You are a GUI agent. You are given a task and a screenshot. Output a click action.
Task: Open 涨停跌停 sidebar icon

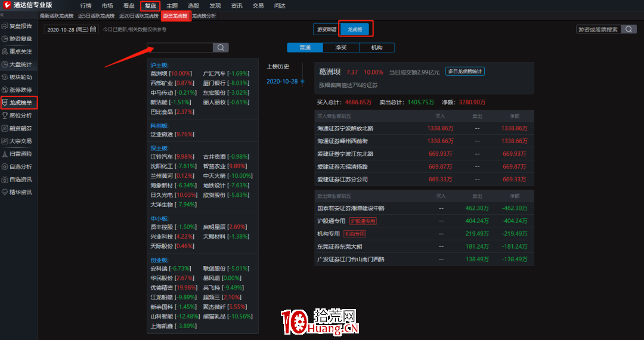[x=5, y=89]
